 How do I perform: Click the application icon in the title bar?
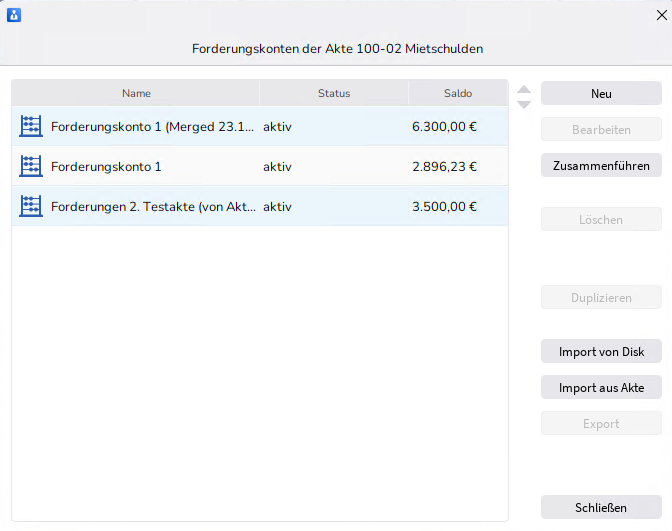click(14, 15)
